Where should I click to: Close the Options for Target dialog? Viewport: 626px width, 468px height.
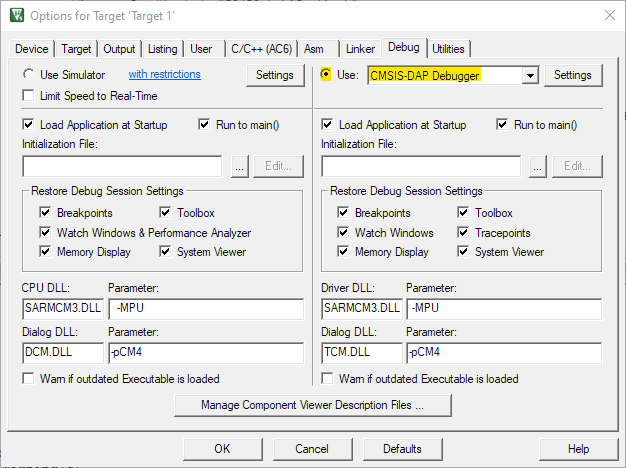609,15
